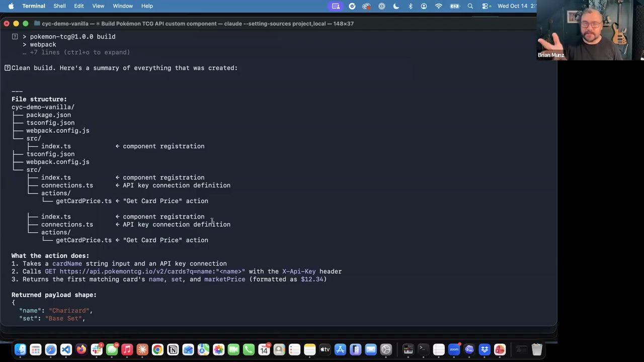Click the api.pokemontcg.io URL
The width and height of the screenshot is (644, 362).
152,271
